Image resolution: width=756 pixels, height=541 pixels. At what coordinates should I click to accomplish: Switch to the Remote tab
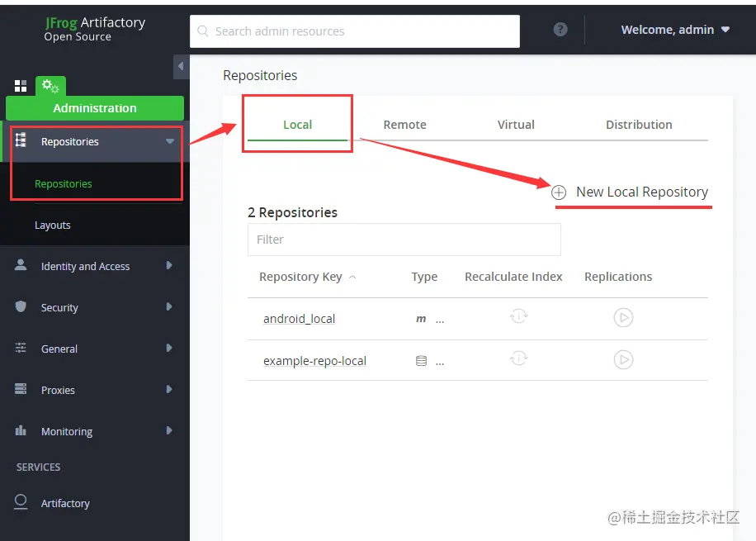click(x=404, y=125)
